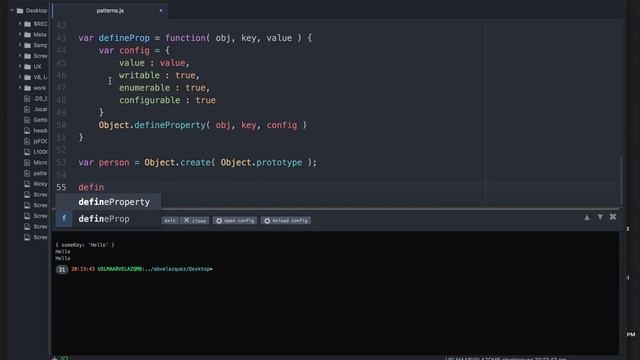Click the "{ someKey: 'Hello' }" terminal output
The image size is (640, 360).
coord(85,245)
